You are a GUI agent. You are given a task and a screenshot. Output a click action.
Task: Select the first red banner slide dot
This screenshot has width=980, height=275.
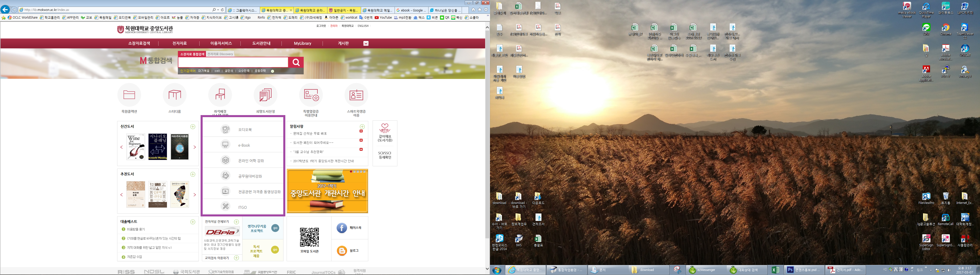pos(351,172)
